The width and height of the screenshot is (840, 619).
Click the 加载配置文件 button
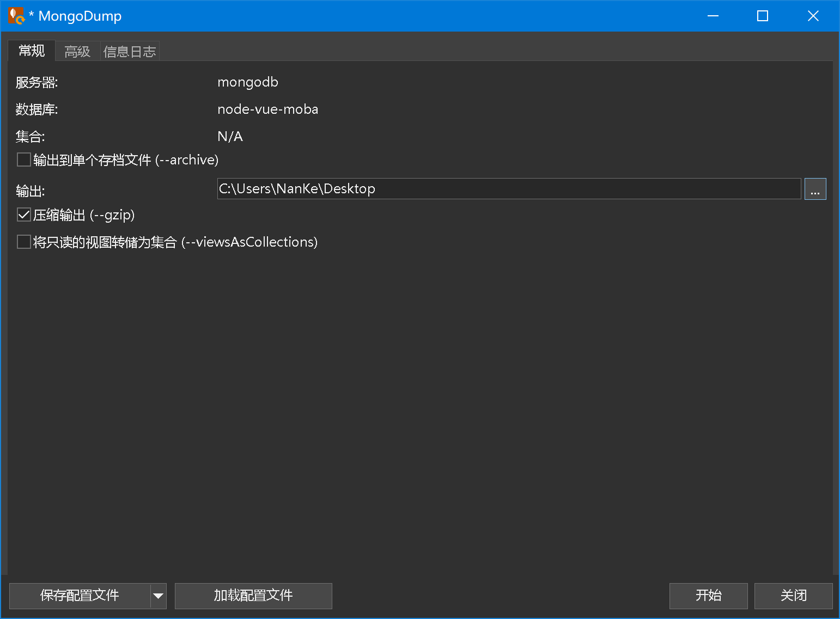point(253,596)
